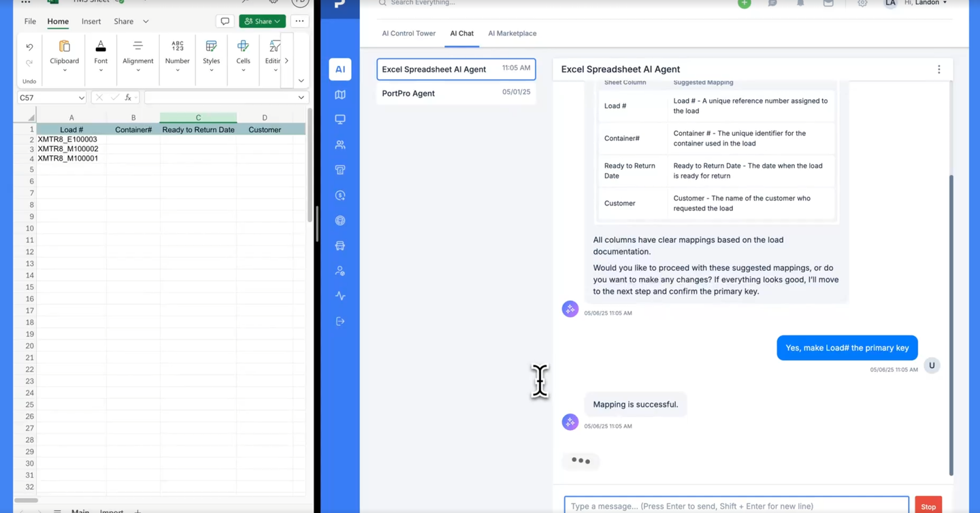This screenshot has height=513, width=980.
Task: Open the Excel more options ellipsis
Action: coord(299,21)
